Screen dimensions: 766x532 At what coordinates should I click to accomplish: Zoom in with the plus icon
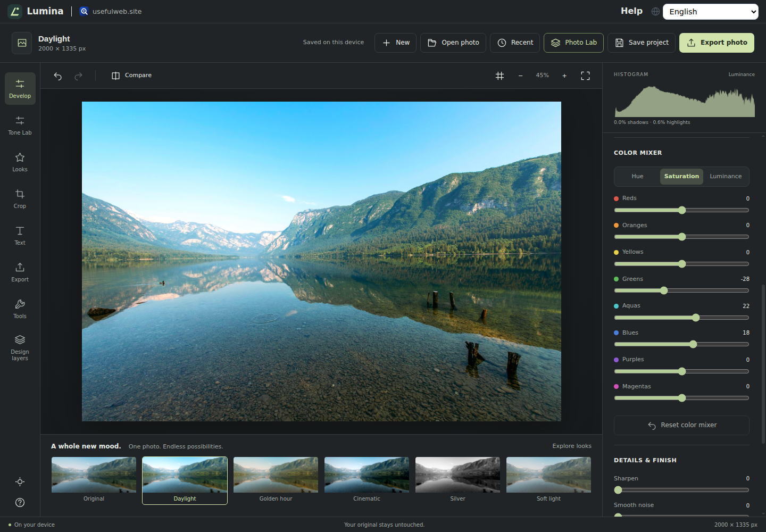click(564, 76)
